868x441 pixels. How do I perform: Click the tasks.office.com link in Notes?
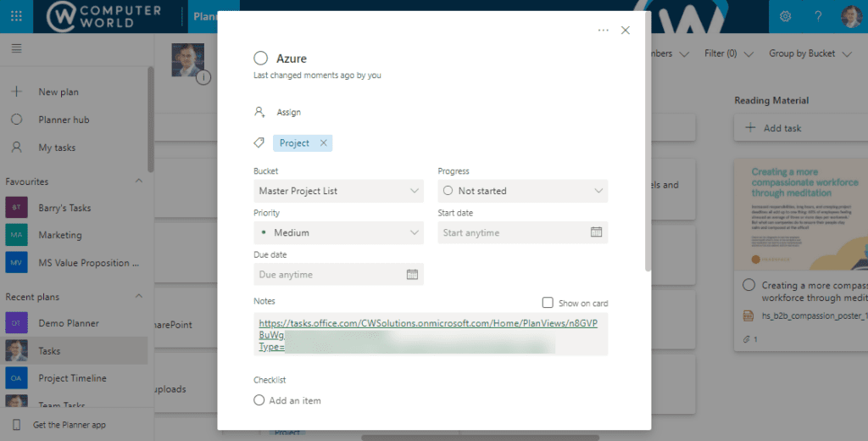(428, 323)
